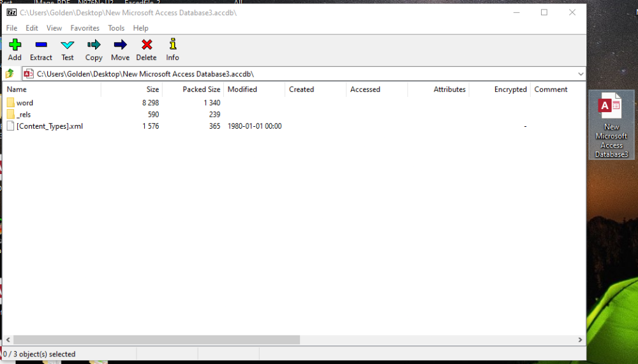
Task: Open the Help menu
Action: 140,28
